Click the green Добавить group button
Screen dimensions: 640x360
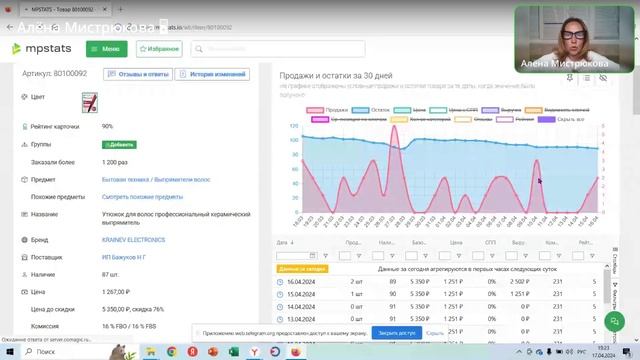click(x=119, y=144)
